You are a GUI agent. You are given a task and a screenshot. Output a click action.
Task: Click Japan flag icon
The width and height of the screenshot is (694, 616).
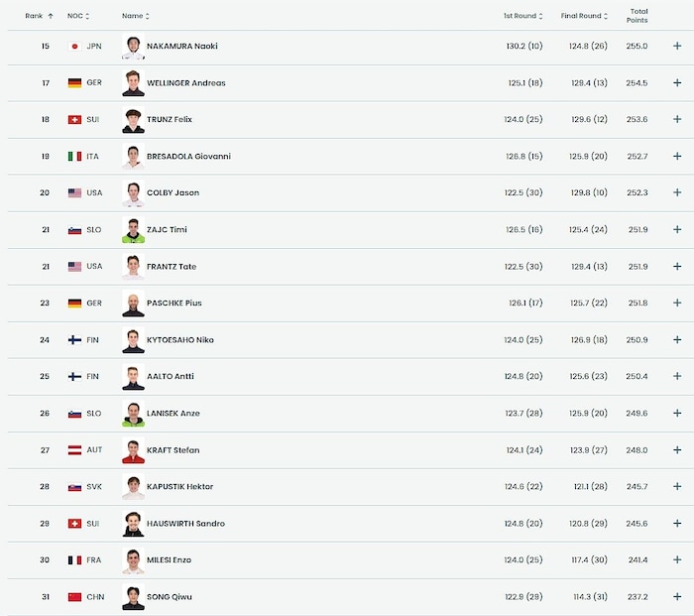(74, 47)
